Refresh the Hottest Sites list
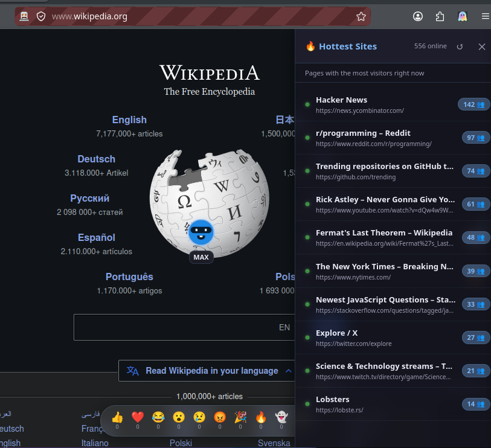The width and height of the screenshot is (491, 448). [x=460, y=46]
